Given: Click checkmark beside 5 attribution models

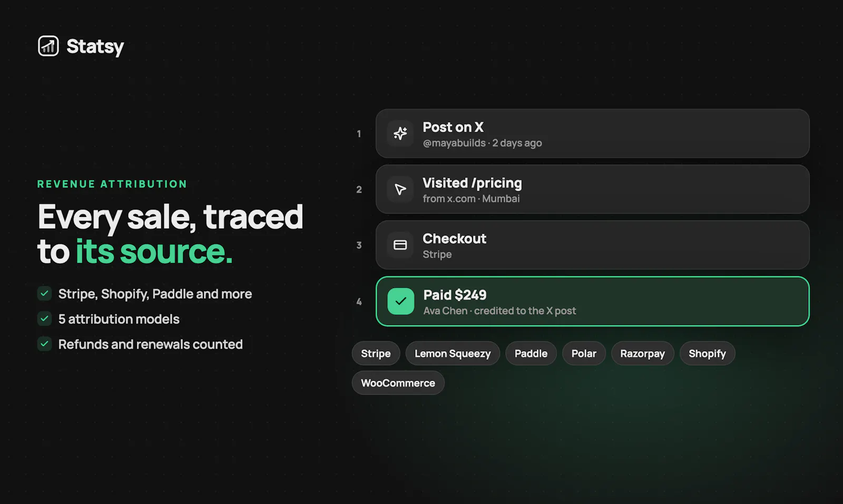Looking at the screenshot, I should click(45, 319).
